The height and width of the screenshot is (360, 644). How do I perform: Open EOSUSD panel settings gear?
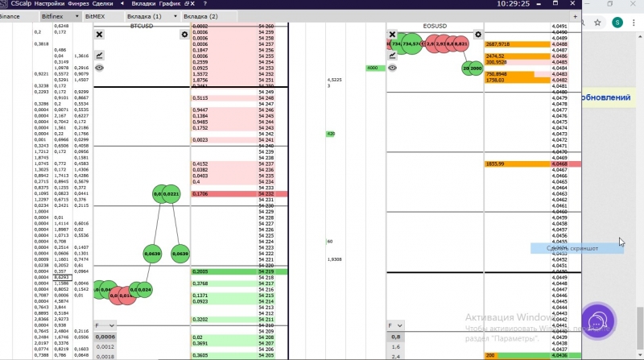[x=478, y=35]
